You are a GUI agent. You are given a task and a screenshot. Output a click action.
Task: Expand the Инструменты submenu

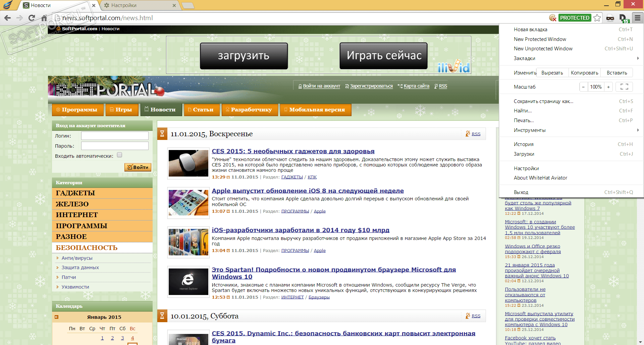coord(571,130)
